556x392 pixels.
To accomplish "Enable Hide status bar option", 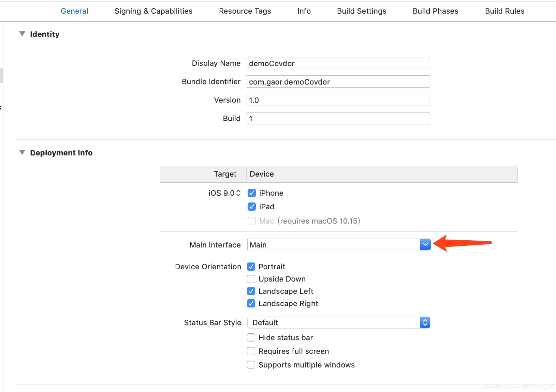I will [251, 337].
